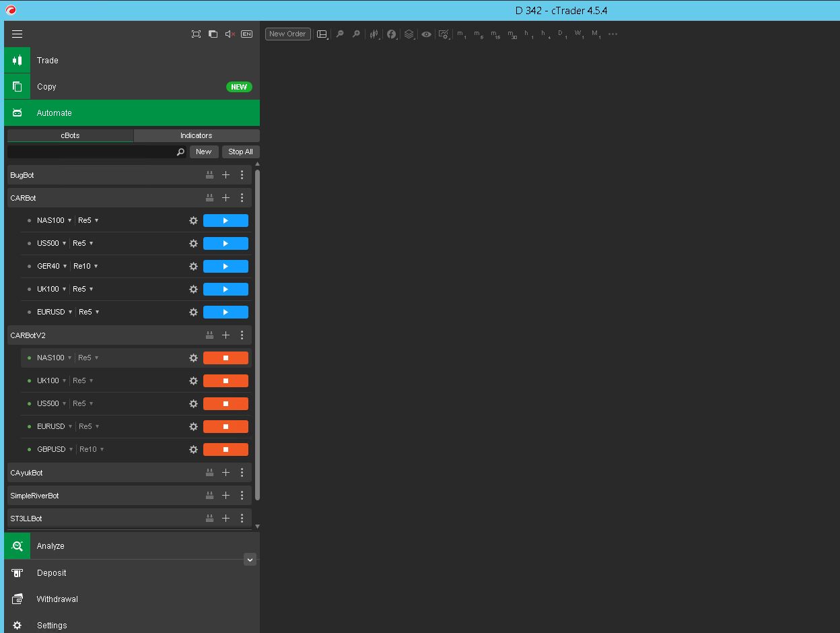This screenshot has width=840, height=633.
Task: Open CARBotV2 three-dot options menu
Action: [x=242, y=335]
